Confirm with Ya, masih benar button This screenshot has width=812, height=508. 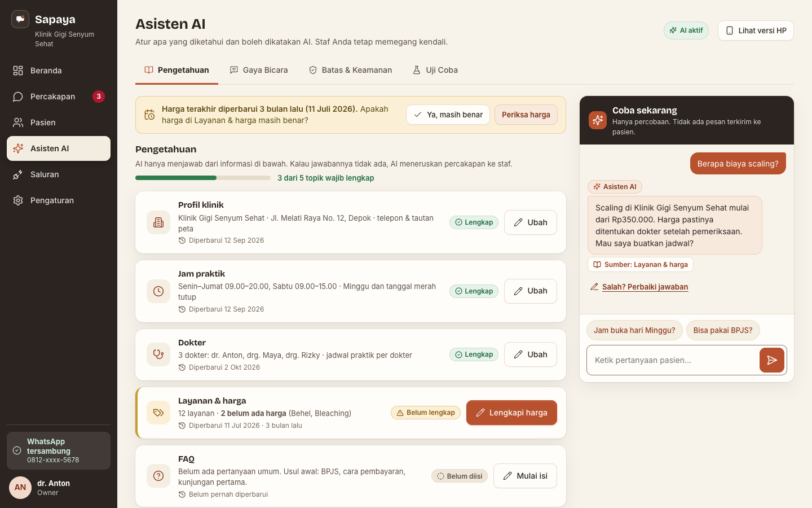pos(448,115)
